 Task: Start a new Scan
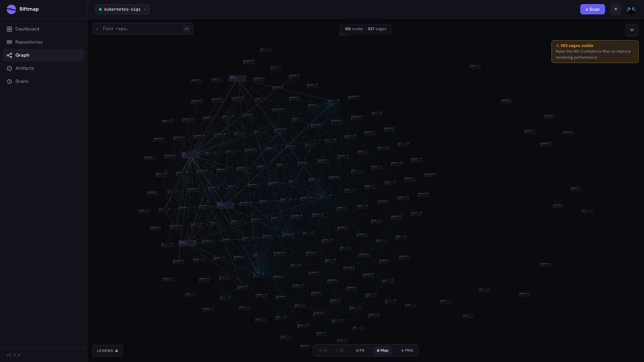592,9
